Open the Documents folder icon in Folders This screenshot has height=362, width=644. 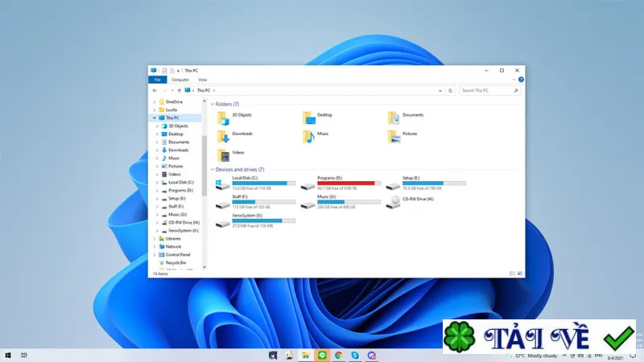394,118
